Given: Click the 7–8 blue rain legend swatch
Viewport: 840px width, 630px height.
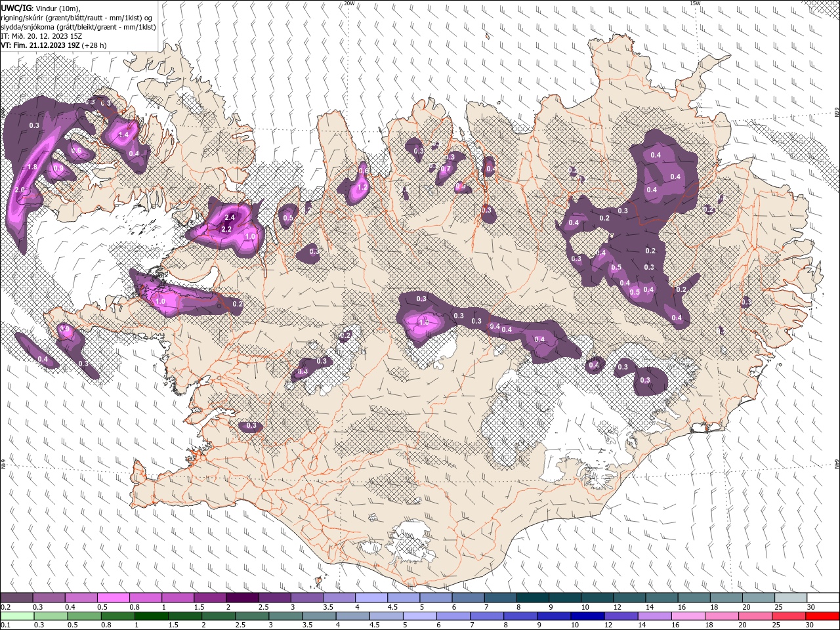Looking at the screenshot, I should click(488, 616).
